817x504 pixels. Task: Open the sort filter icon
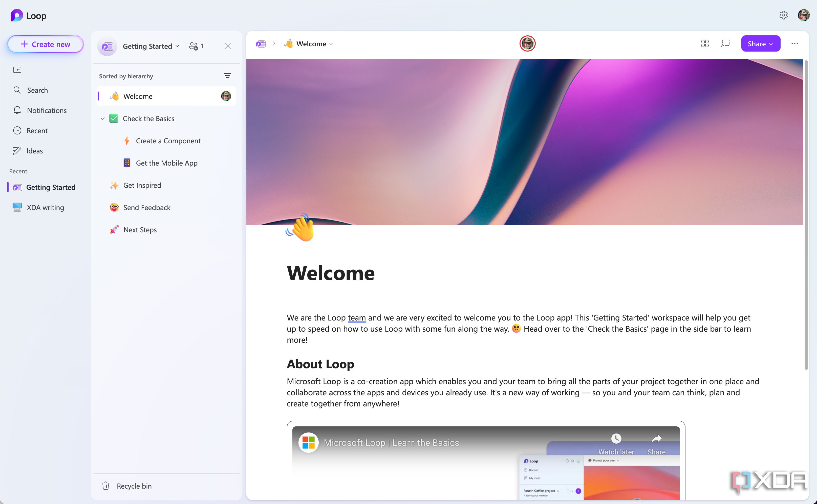coord(227,76)
